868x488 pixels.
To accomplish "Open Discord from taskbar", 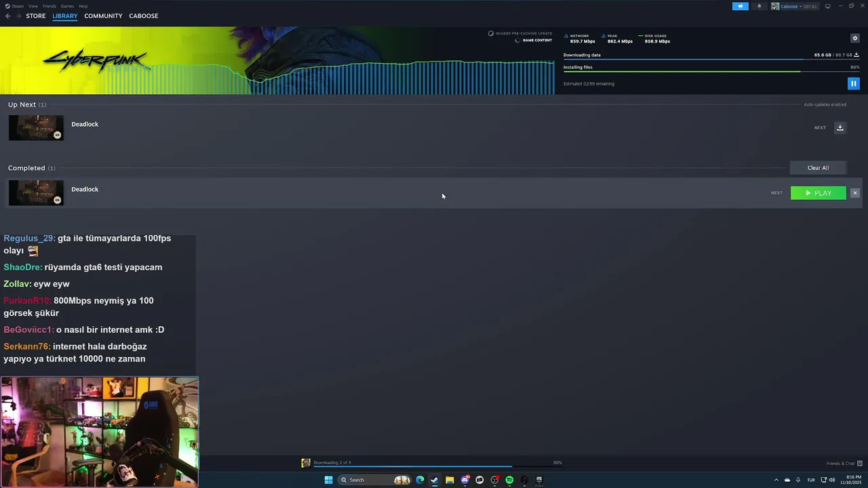I will point(465,480).
